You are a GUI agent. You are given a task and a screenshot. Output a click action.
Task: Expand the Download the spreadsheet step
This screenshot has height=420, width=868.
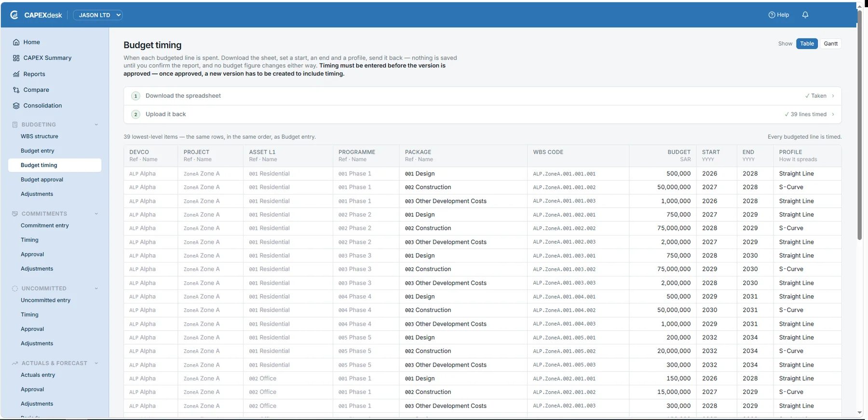click(482, 96)
